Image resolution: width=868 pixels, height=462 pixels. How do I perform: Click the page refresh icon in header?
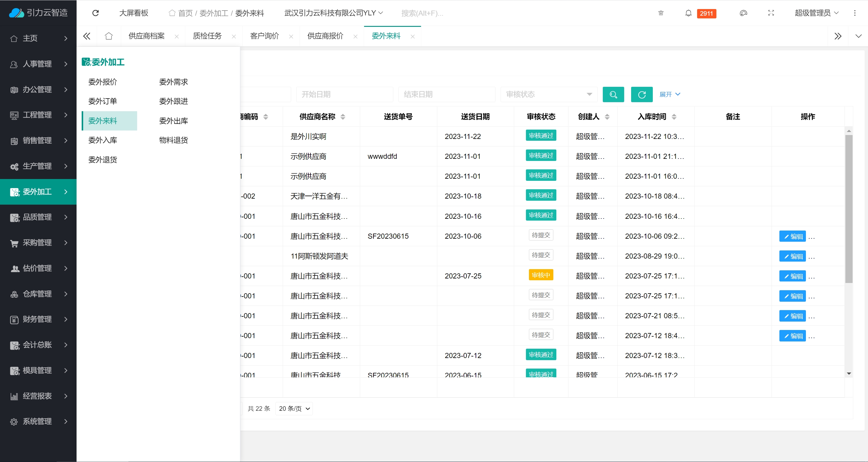coord(96,13)
